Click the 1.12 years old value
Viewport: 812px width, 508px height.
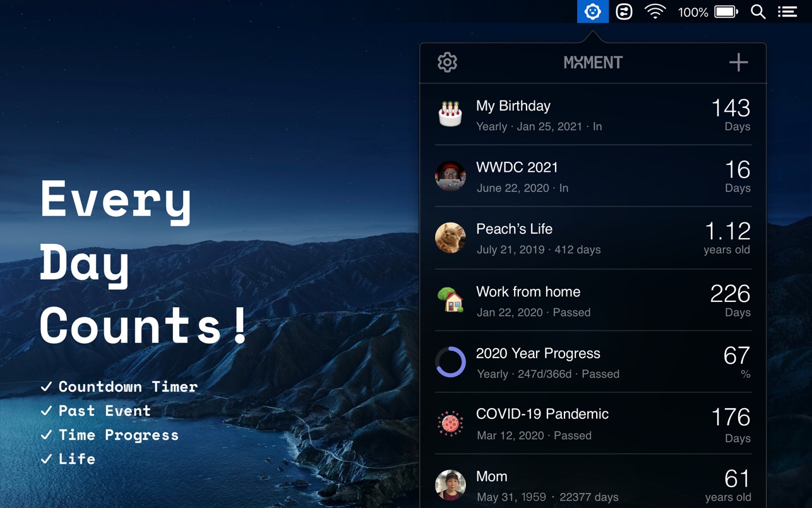(x=727, y=231)
